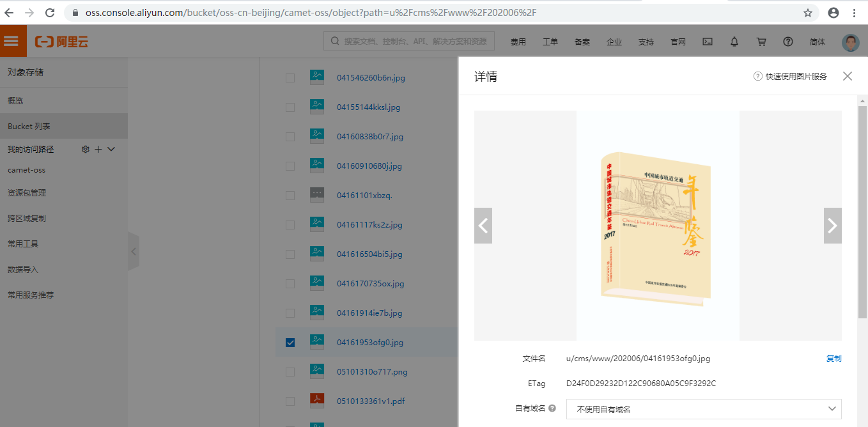Reload the browser page
Viewport: 868px width, 427px height.
[x=50, y=13]
